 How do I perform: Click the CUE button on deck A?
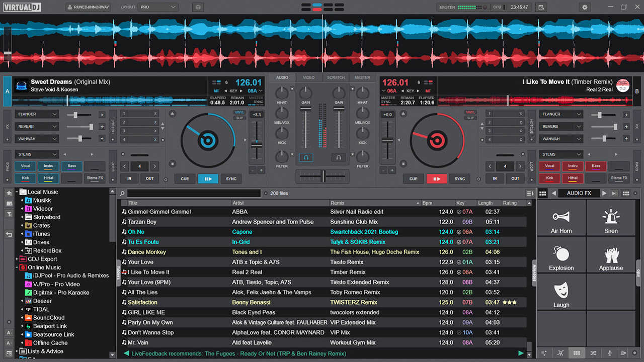coord(185,178)
